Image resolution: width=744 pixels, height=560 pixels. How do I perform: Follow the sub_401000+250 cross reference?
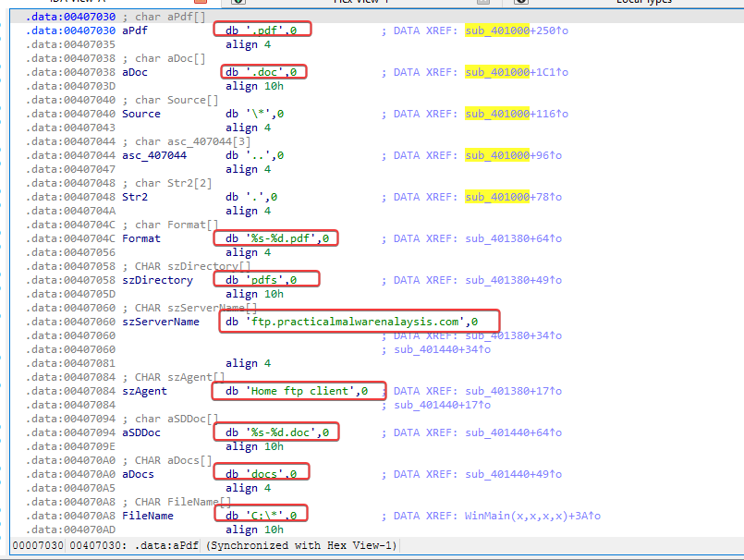tap(517, 30)
